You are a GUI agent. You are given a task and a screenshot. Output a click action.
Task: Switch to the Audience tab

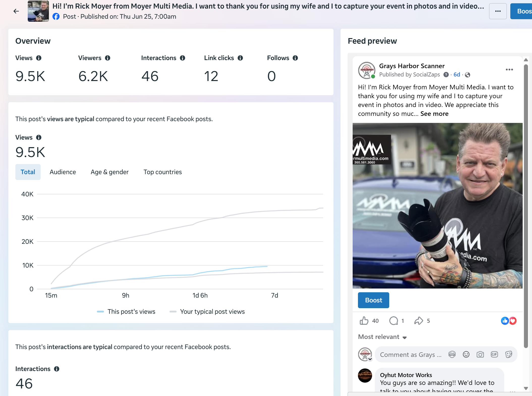63,172
